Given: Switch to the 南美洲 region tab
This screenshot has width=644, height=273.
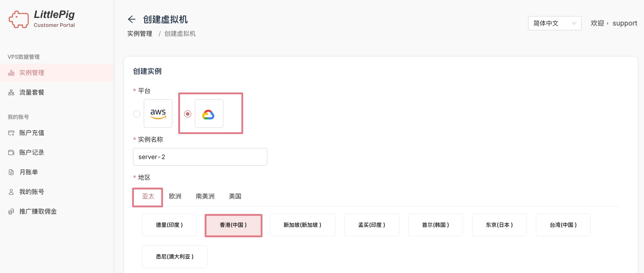Looking at the screenshot, I should coord(205,196).
